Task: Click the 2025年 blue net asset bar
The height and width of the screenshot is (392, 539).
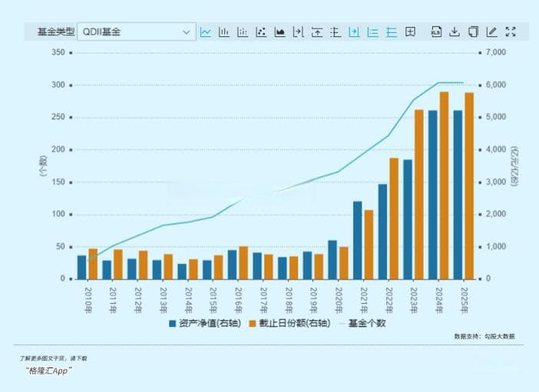Action: point(458,195)
